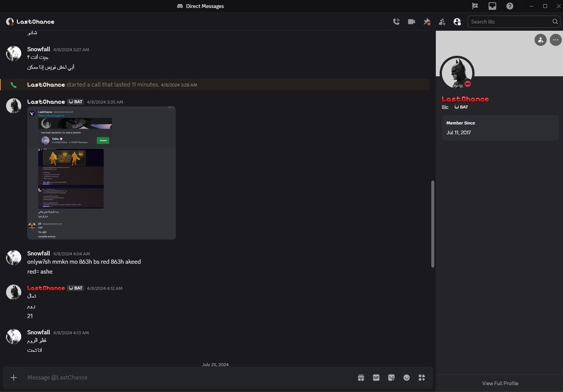
Task: Open the shared screenshot image attachment
Action: pyautogui.click(x=101, y=173)
